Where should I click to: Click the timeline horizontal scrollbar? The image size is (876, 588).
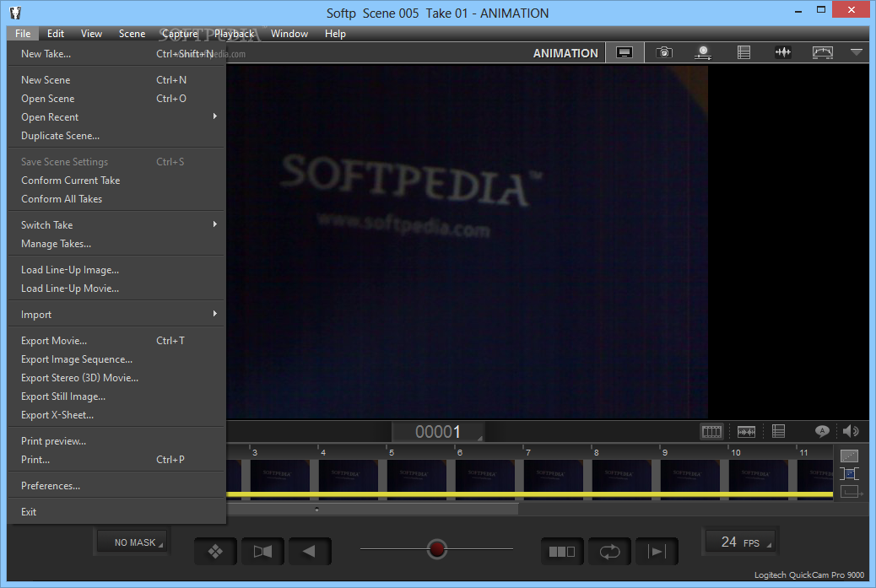373,510
